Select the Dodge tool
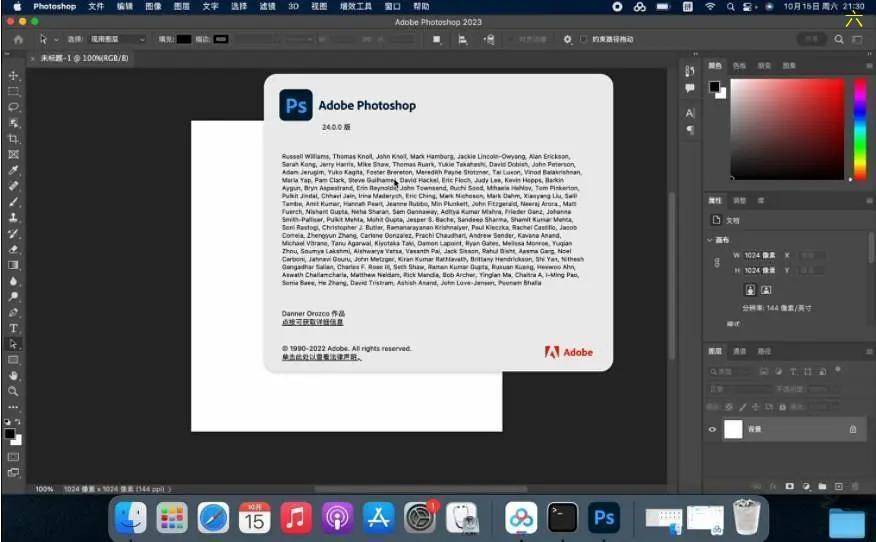876x542 pixels. coord(13,297)
